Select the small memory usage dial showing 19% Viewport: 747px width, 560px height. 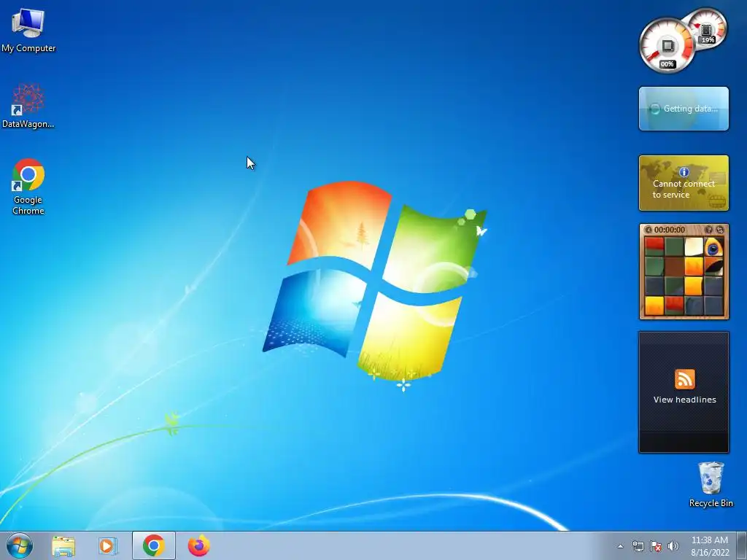708,29
